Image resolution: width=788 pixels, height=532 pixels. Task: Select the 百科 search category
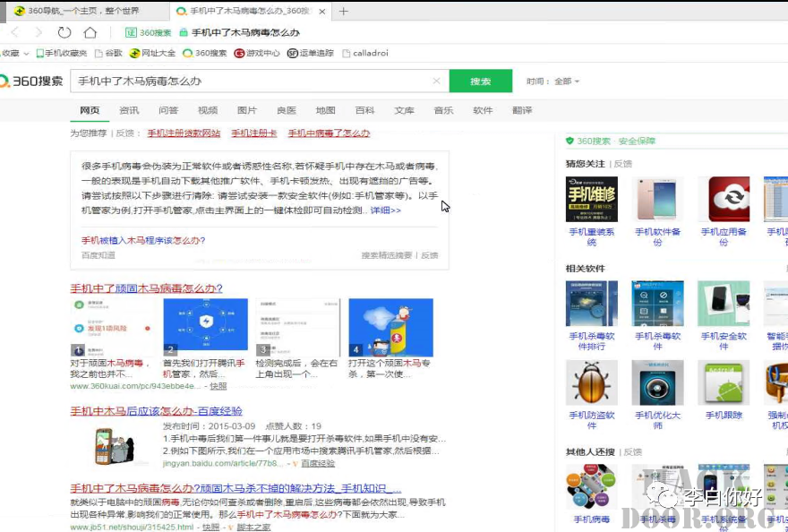click(364, 110)
